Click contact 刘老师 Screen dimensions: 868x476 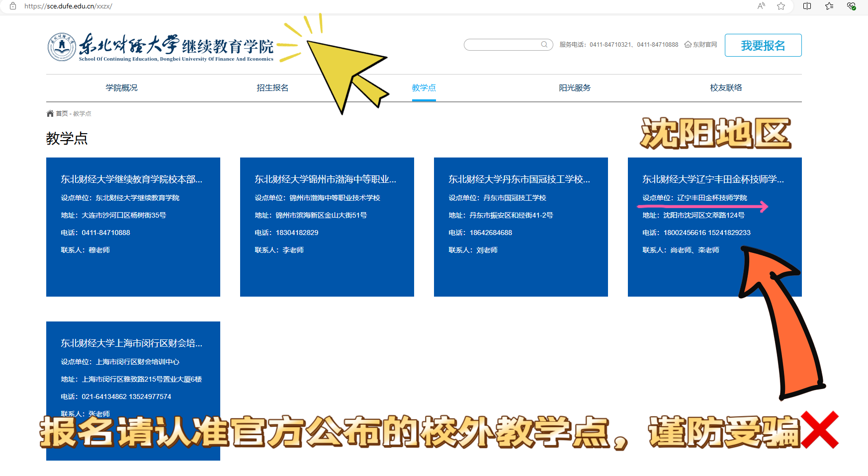[473, 250]
